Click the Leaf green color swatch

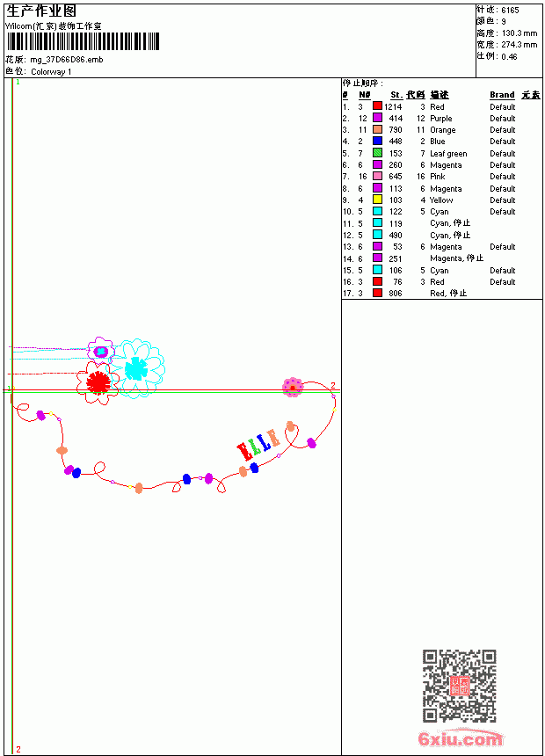tap(378, 153)
